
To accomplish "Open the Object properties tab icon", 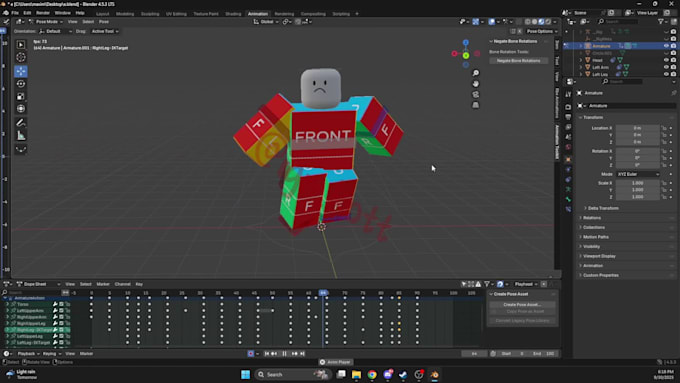I will point(568,159).
